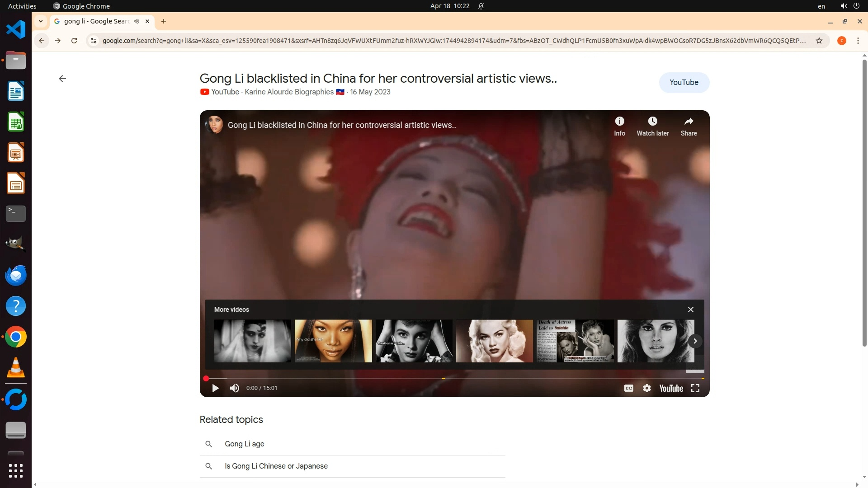The width and height of the screenshot is (868, 488).
Task: Go back with page arrow
Action: (x=62, y=79)
